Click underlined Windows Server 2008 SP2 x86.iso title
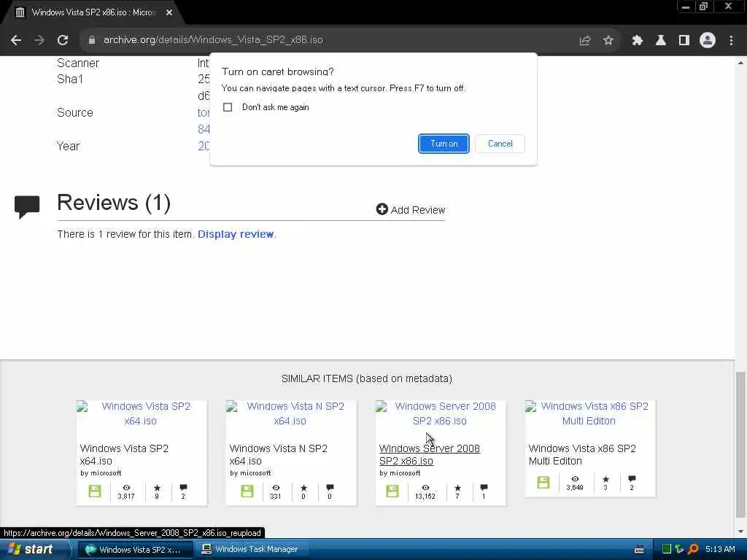Screen dimensions: 747x560 (x=429, y=455)
